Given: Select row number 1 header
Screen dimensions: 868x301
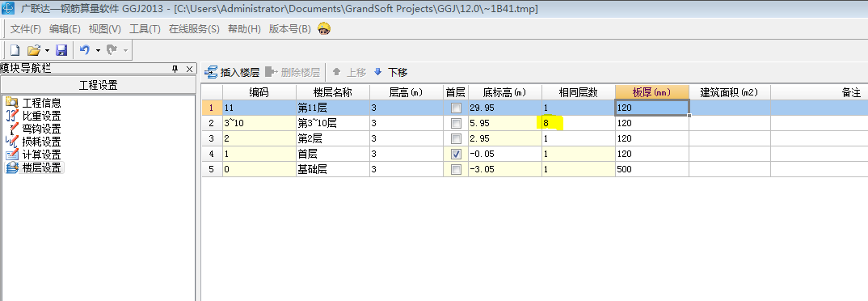Looking at the screenshot, I should [212, 108].
